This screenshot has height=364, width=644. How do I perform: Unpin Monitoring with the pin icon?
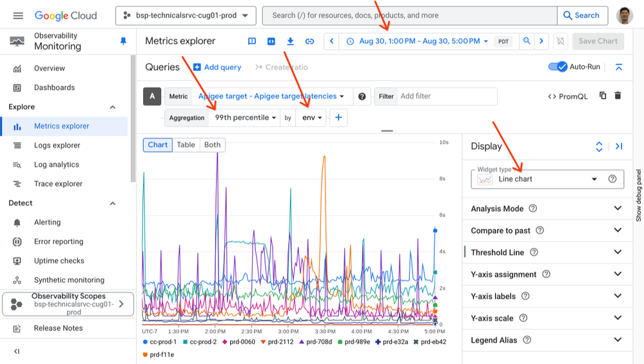click(123, 41)
